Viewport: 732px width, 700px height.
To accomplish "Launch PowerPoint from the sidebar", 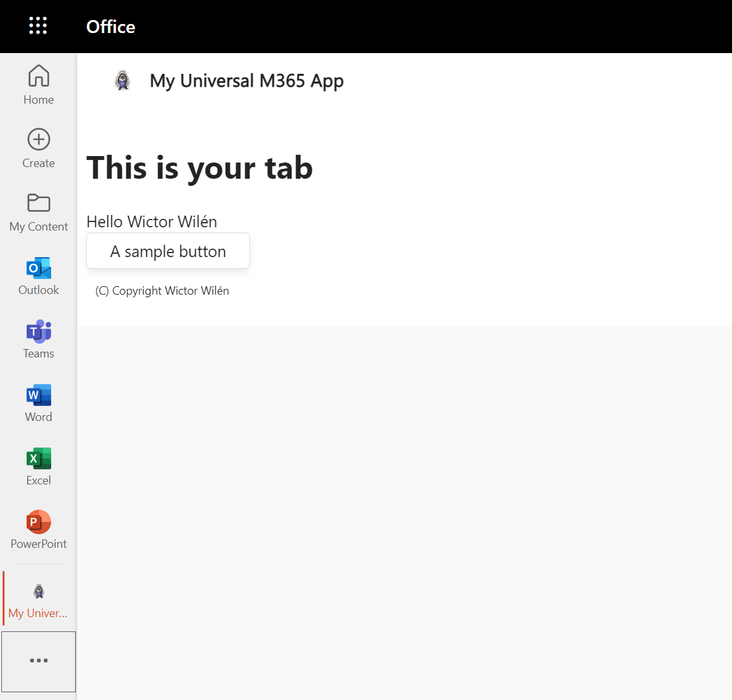I will (38, 529).
